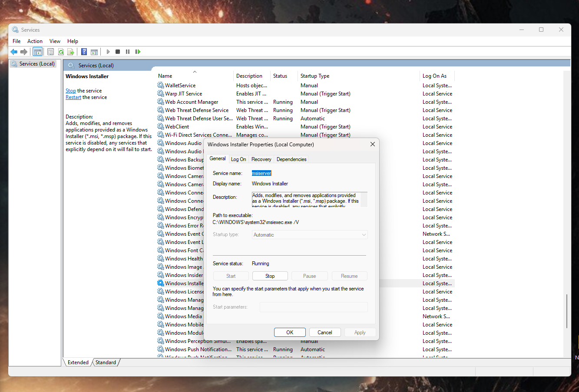579x392 pixels.
Task: Click the gear icon beside Warp JIT Service
Action: pos(161,94)
